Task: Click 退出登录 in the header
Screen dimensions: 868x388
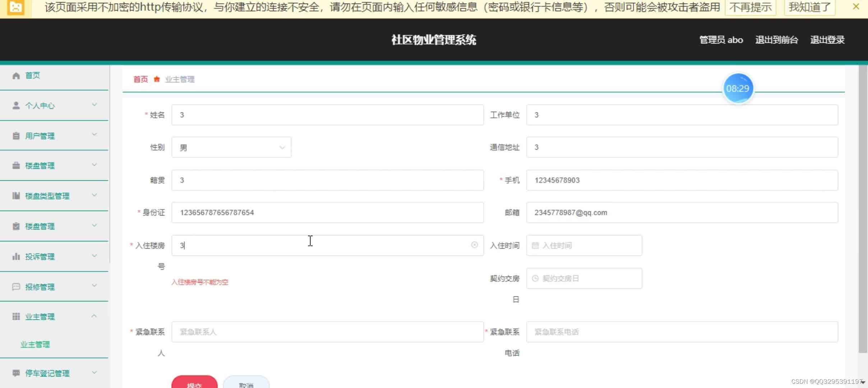Action: coord(827,40)
